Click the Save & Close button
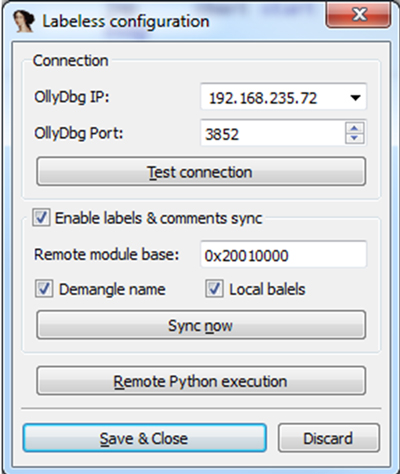This screenshot has width=400, height=474. 145,438
